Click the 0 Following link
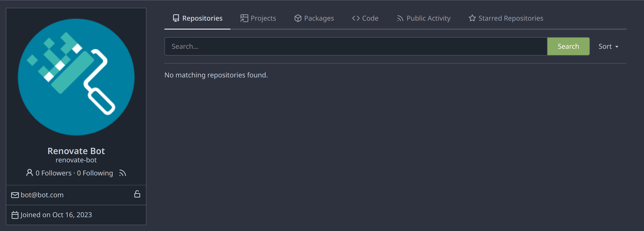The height and width of the screenshot is (231, 644). 95,173
